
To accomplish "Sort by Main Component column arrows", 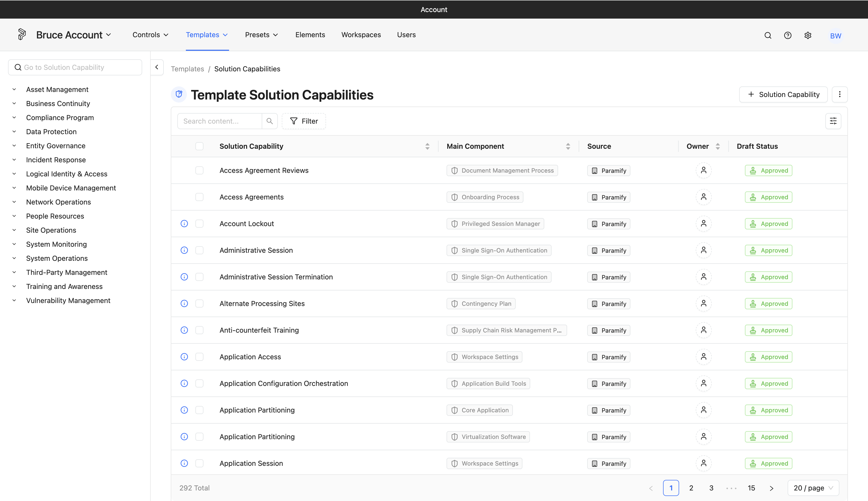I will click(x=568, y=146).
